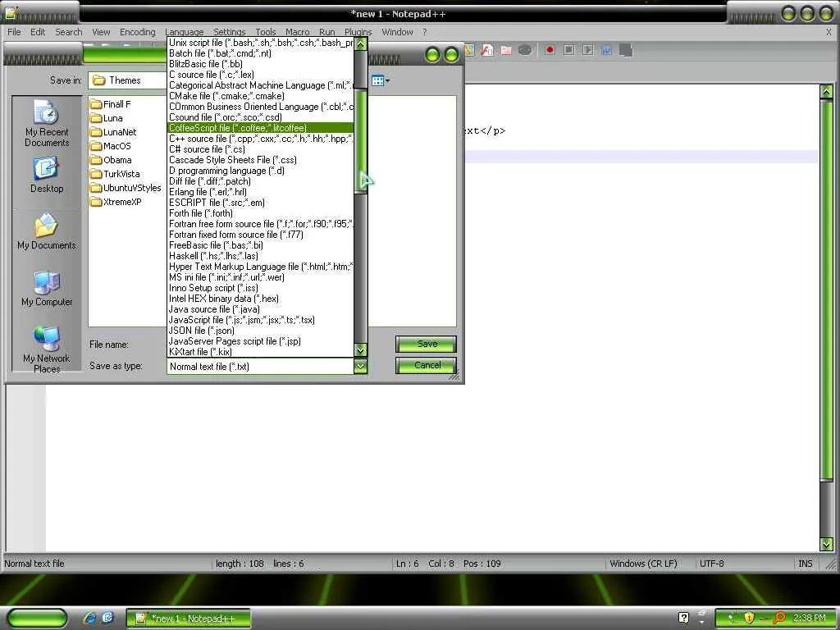Click the Notepad++ taskbar button
Viewport: 840px width, 630px height.
point(188,619)
